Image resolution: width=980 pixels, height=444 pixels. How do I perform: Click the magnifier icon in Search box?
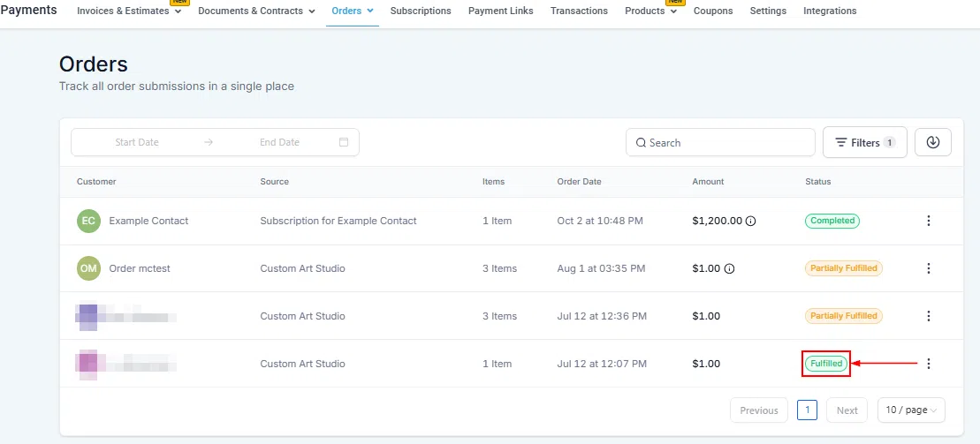pos(641,143)
